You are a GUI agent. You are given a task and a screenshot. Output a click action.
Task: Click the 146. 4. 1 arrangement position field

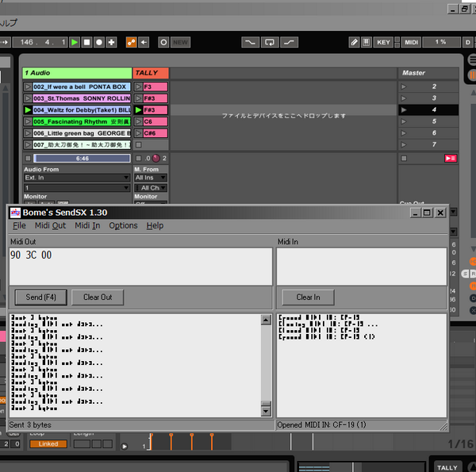click(x=40, y=42)
